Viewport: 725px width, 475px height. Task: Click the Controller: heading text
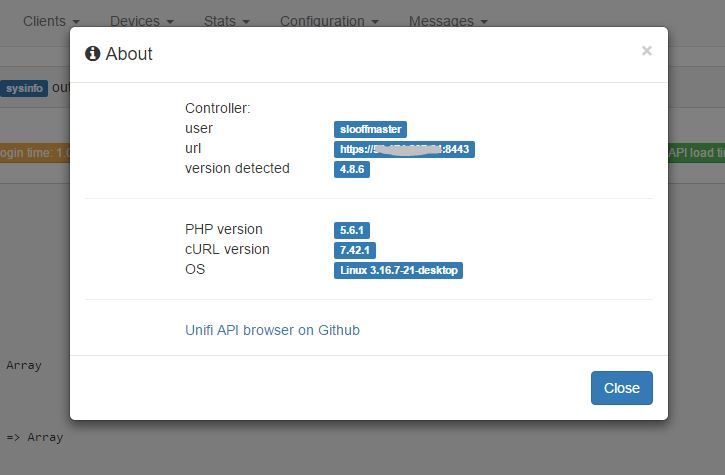217,108
